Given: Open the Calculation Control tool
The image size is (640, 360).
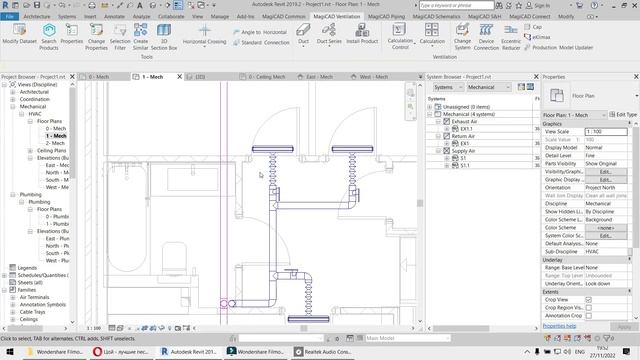Looking at the screenshot, I should 400,36.
